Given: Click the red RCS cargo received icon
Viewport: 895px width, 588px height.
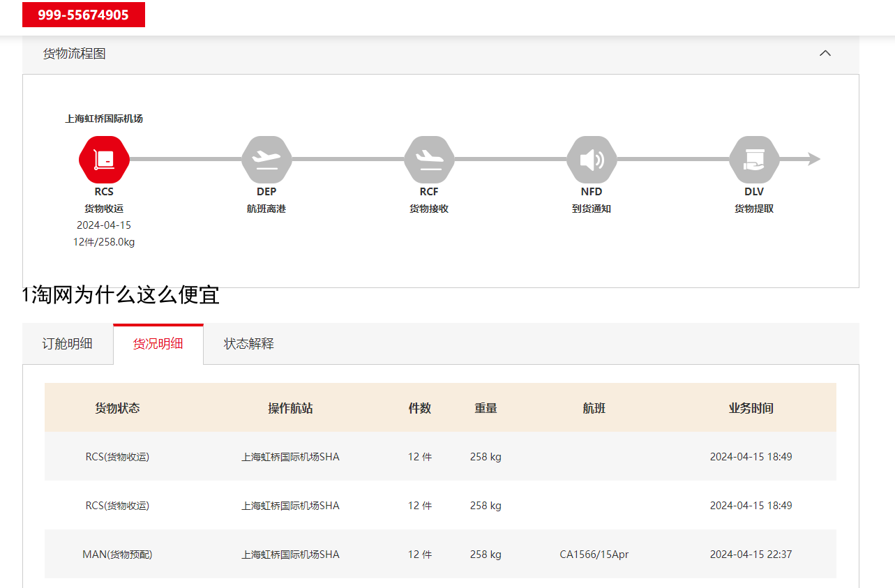Looking at the screenshot, I should pos(104,160).
